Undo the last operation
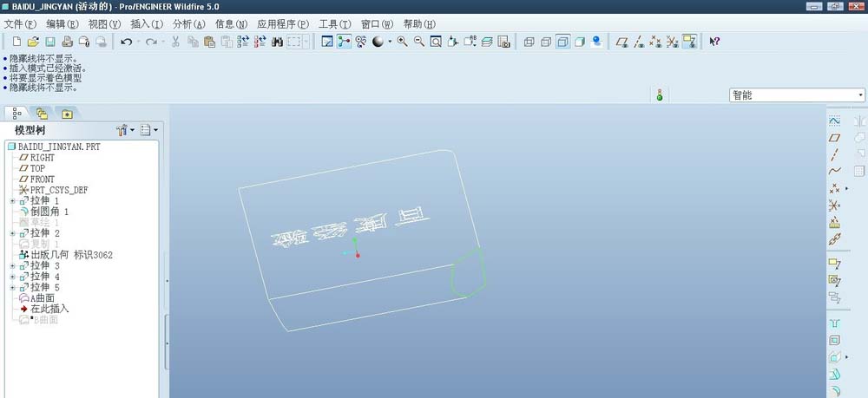 [126, 42]
